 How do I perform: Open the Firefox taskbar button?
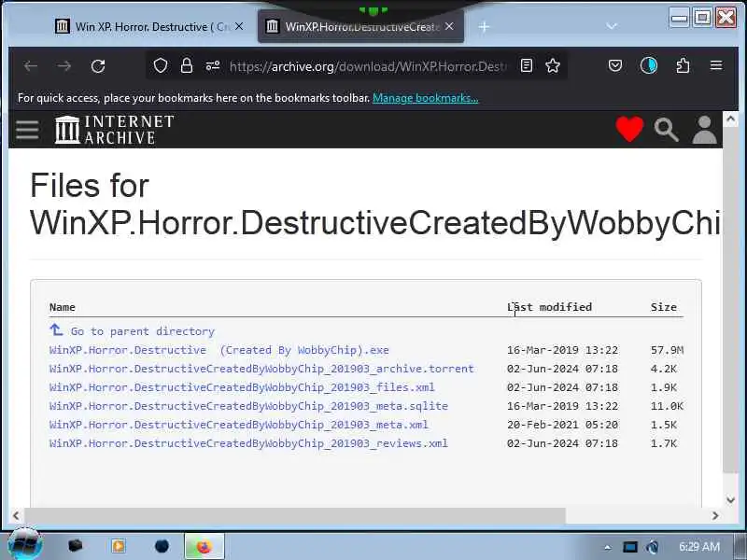click(x=204, y=546)
